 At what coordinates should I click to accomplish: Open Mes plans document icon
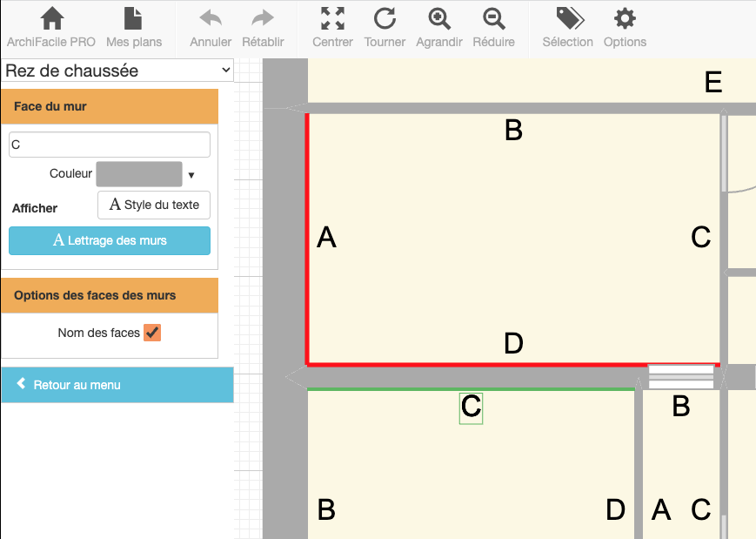133,19
